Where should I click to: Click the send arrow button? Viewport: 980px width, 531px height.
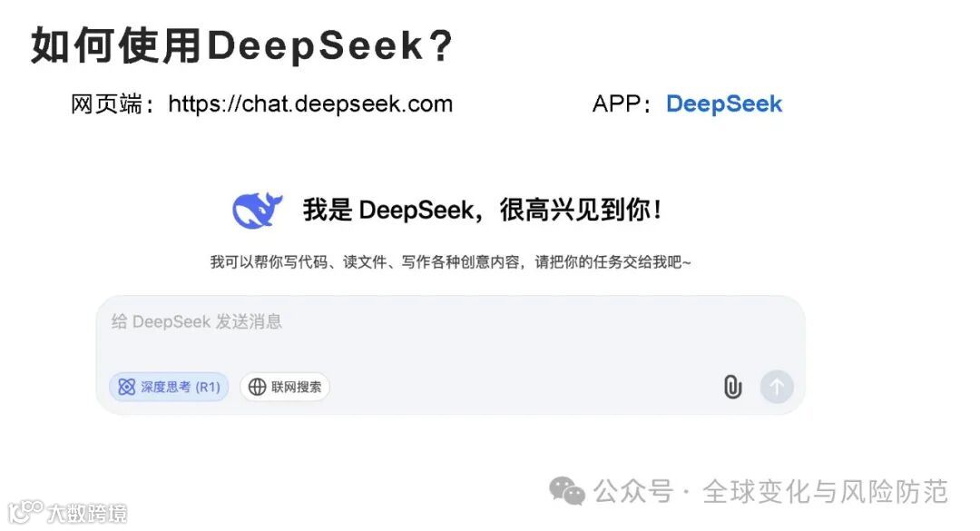777,387
